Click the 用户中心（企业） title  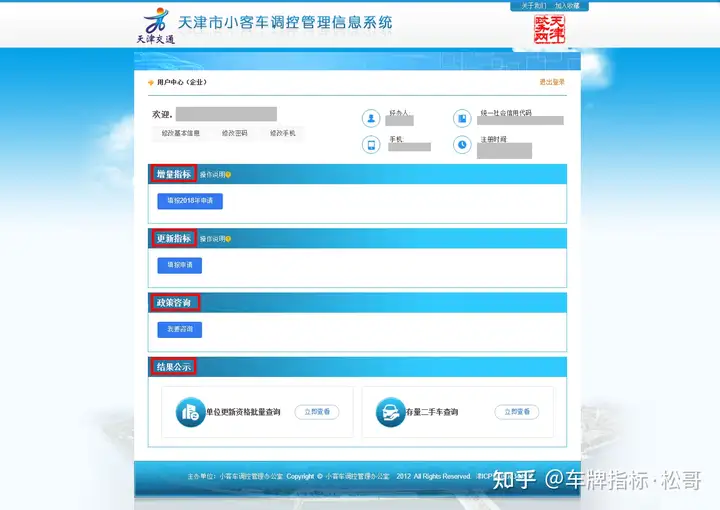pos(182,82)
